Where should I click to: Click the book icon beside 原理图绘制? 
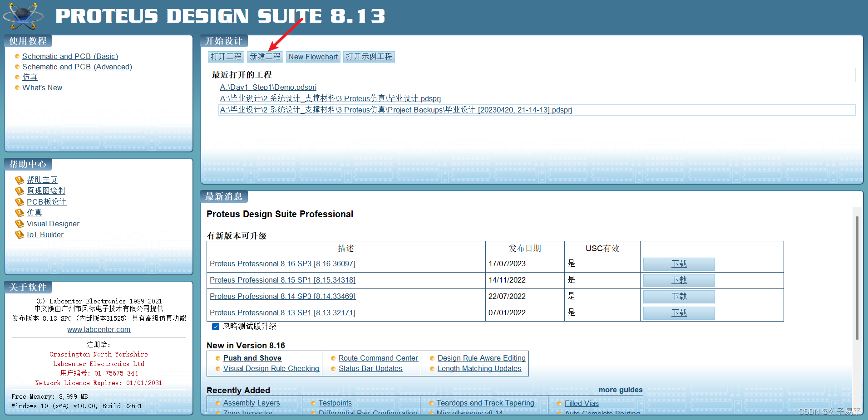20,191
